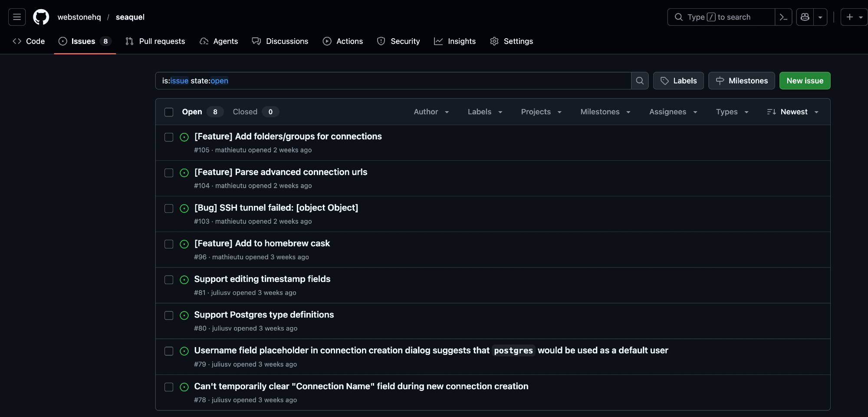Expand the Assignees filter dropdown
This screenshot has width=868, height=417.
[x=673, y=112]
